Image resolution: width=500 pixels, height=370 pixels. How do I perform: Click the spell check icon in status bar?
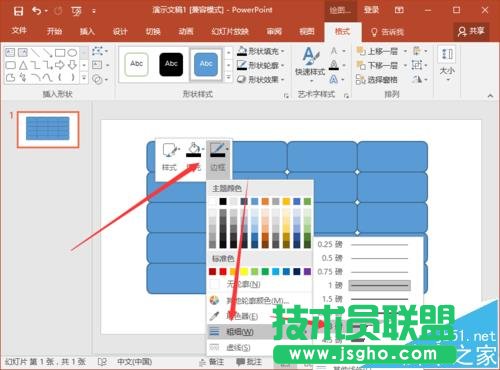coord(102,362)
